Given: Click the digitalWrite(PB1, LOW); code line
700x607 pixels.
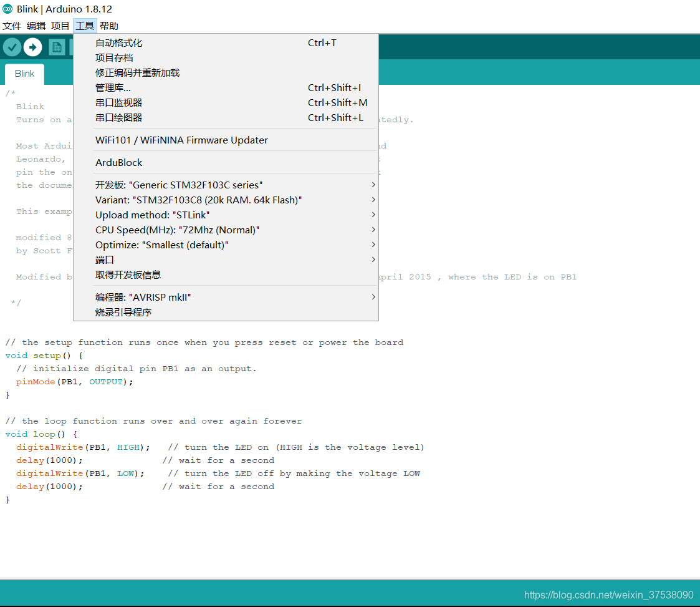Looking at the screenshot, I should (80, 473).
